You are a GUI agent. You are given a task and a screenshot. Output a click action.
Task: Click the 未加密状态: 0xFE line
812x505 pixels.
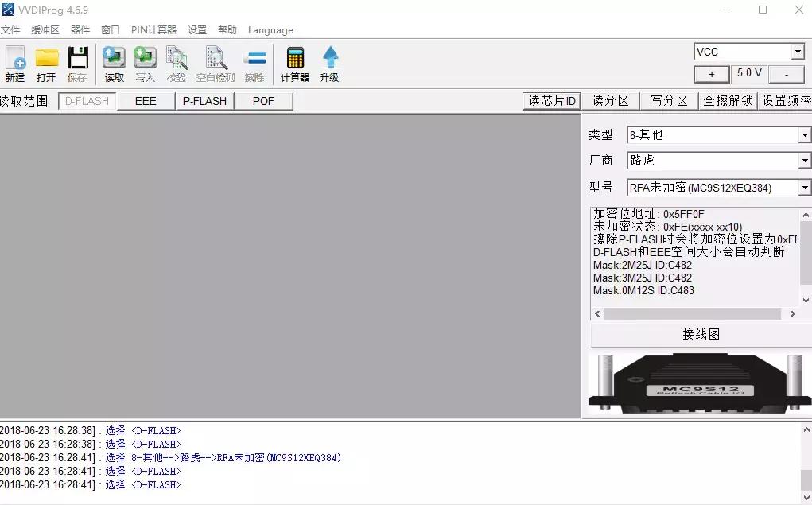(x=667, y=227)
